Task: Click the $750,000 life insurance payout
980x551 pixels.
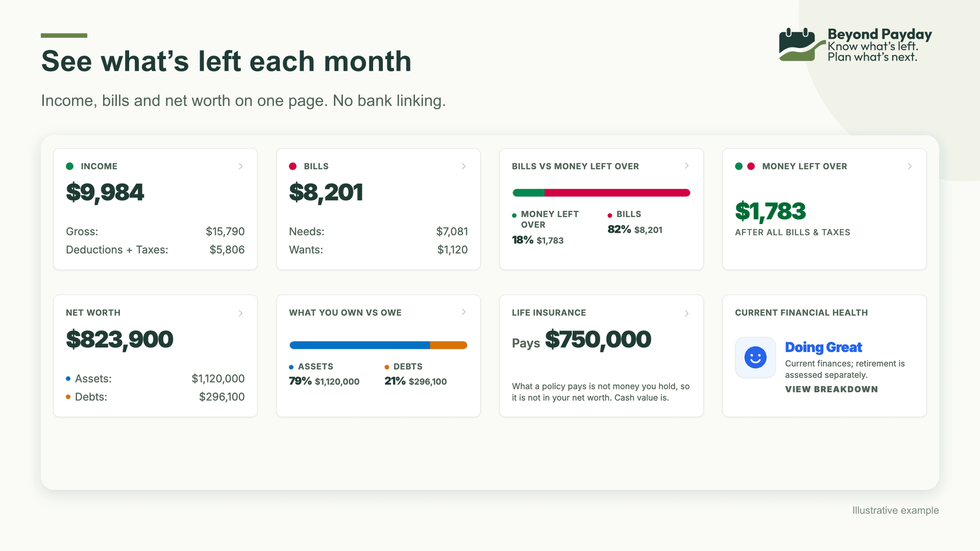Action: click(598, 339)
